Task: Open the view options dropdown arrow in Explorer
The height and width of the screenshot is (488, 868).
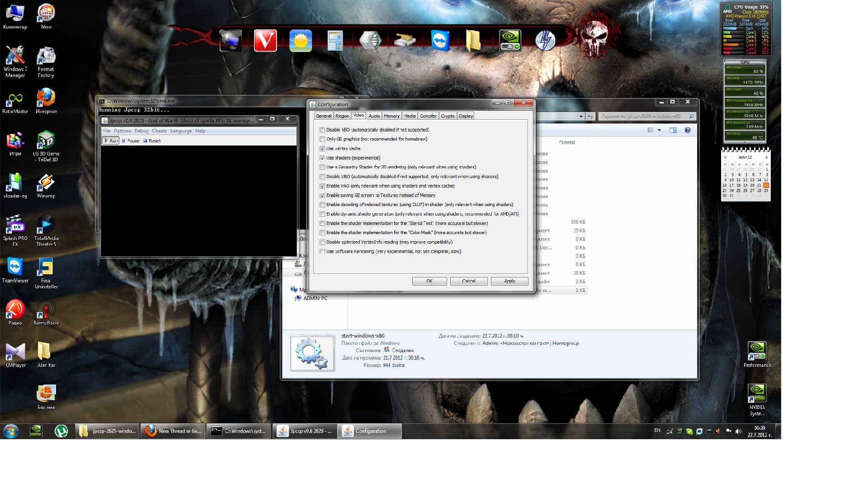Action: tap(659, 130)
